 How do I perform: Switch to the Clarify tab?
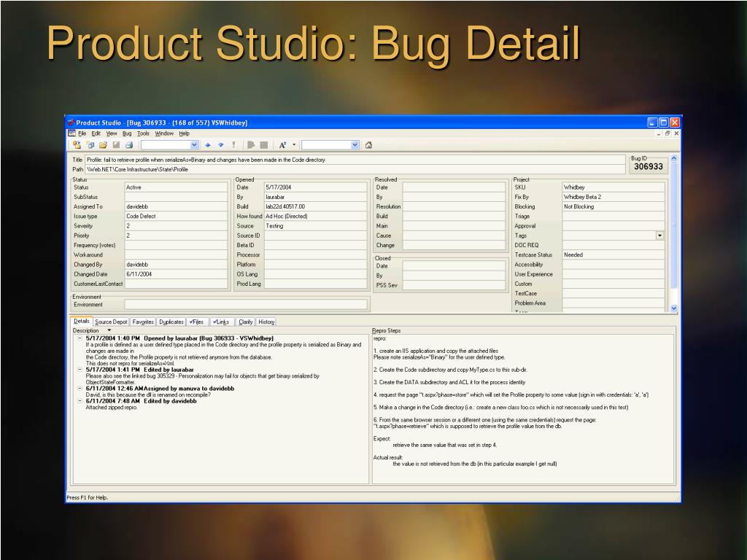(245, 322)
